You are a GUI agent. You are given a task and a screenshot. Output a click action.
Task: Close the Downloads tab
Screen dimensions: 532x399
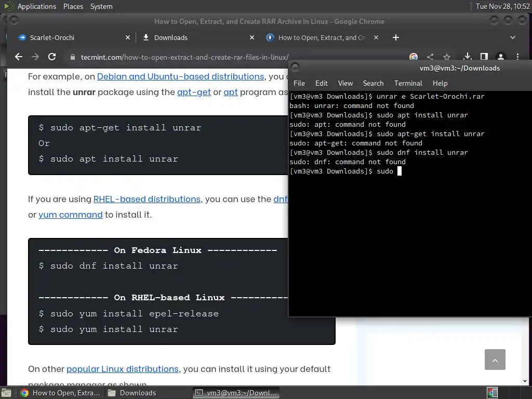[252, 37]
